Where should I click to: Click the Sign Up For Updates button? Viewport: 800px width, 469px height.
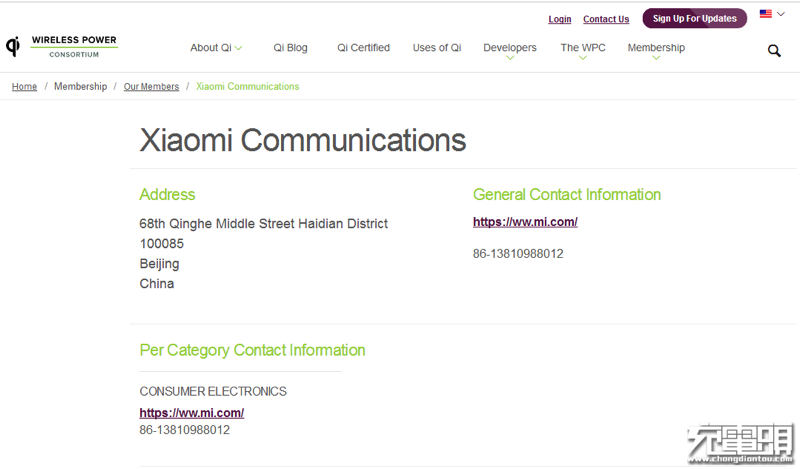click(x=694, y=18)
